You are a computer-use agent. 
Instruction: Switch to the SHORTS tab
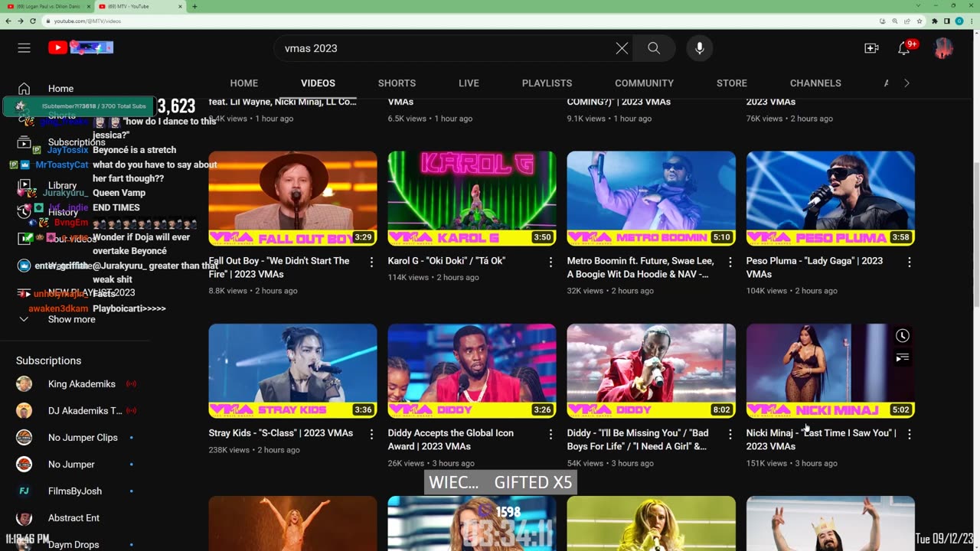coord(397,83)
